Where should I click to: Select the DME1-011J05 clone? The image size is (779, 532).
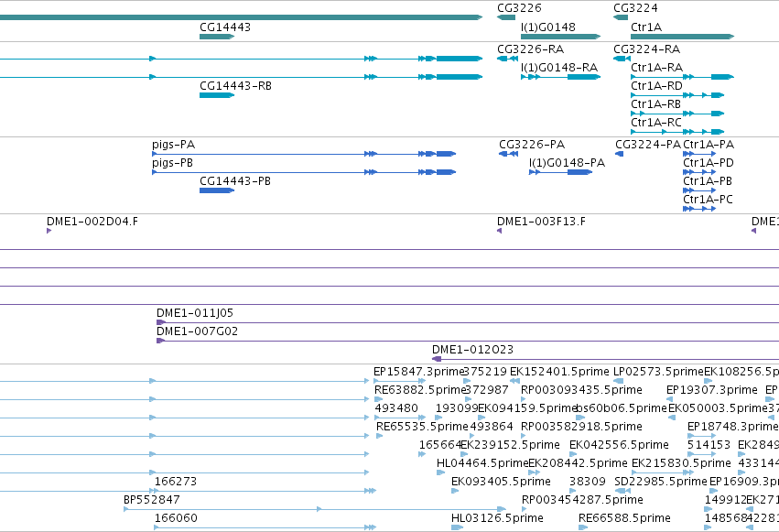click(x=468, y=322)
